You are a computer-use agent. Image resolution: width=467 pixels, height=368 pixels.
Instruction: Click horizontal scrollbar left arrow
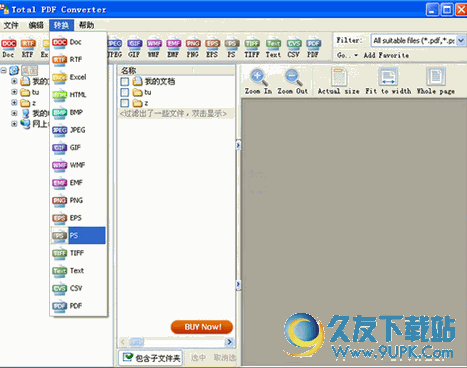pos(123,342)
